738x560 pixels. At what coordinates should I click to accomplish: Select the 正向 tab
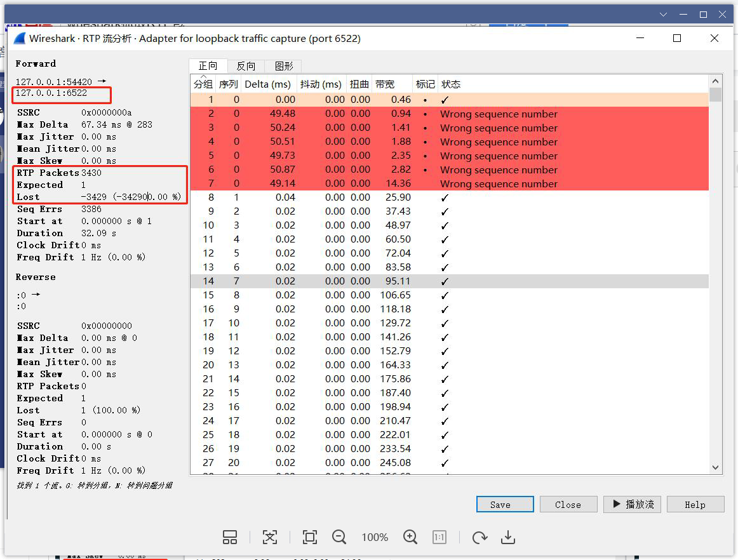(208, 65)
